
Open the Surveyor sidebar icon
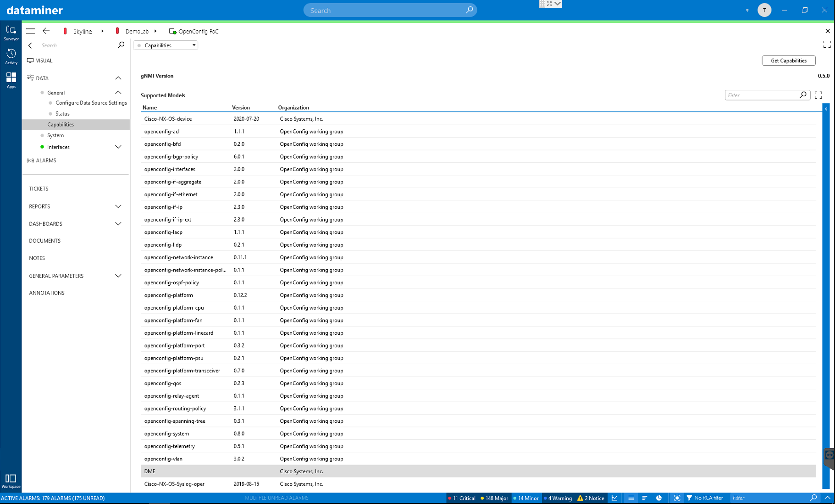11,33
